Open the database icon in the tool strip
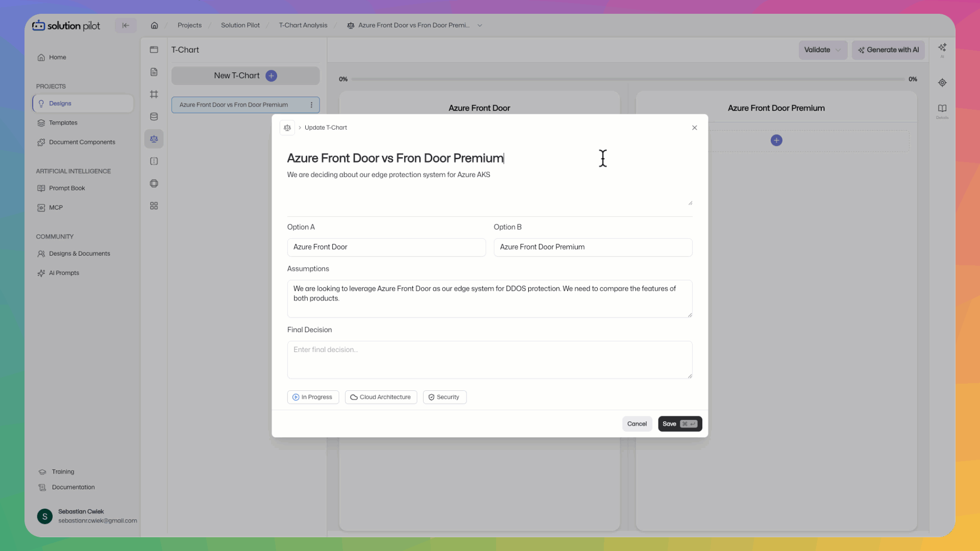The width and height of the screenshot is (980, 551). click(154, 116)
